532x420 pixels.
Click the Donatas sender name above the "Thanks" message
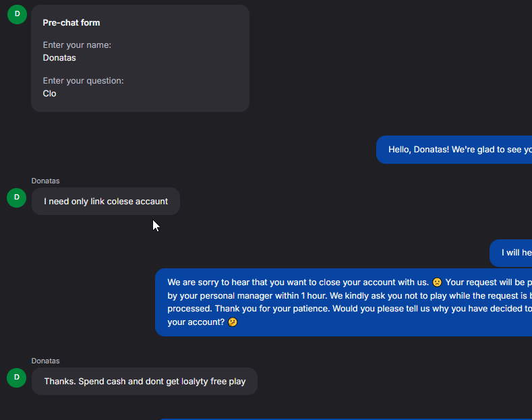(45, 361)
